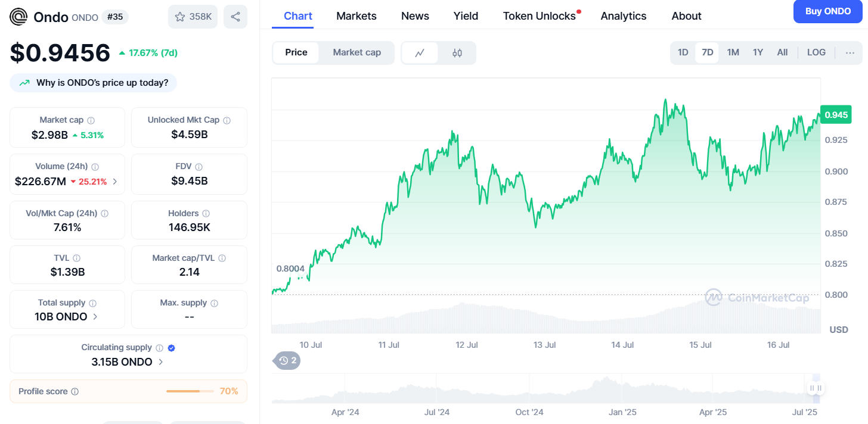Select the candlestick chart type icon
This screenshot has height=424, width=868.
tap(457, 53)
